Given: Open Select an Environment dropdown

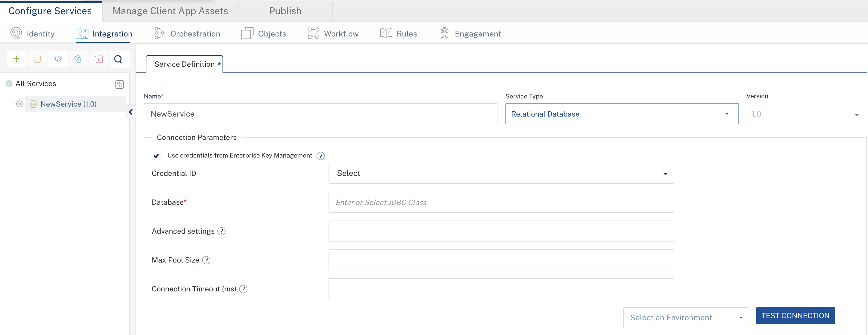Looking at the screenshot, I should pyautogui.click(x=685, y=317).
